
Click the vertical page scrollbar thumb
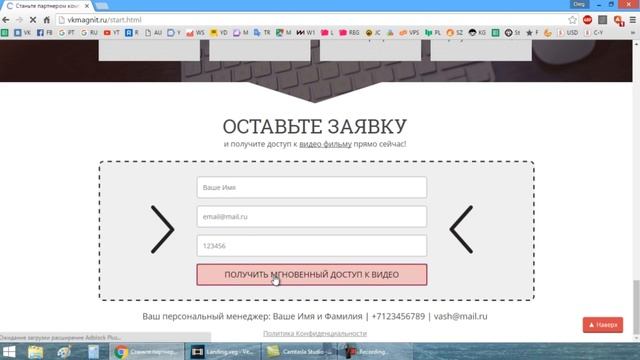pos(636,307)
